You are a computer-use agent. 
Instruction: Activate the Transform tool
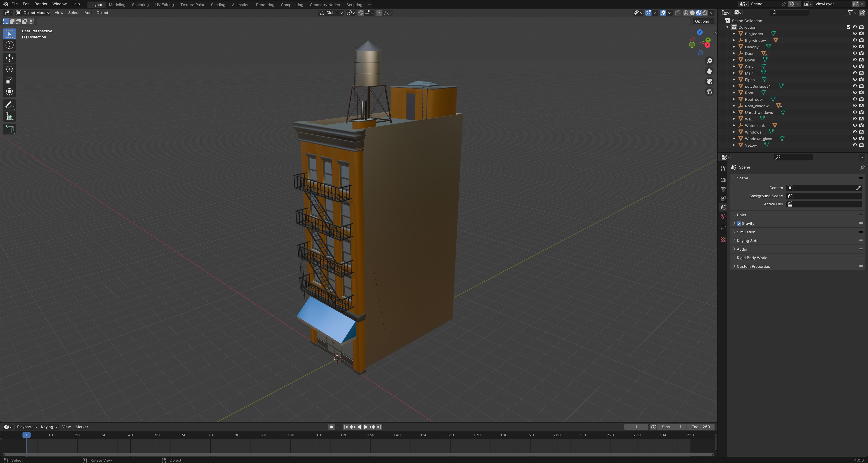9,92
